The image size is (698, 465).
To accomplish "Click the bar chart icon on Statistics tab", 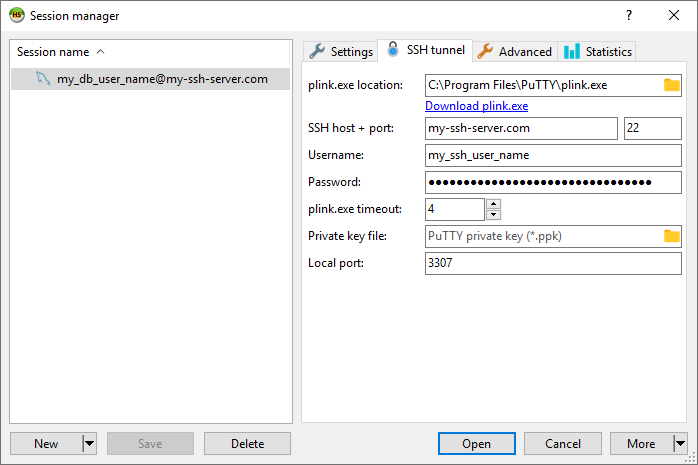I will 572,52.
